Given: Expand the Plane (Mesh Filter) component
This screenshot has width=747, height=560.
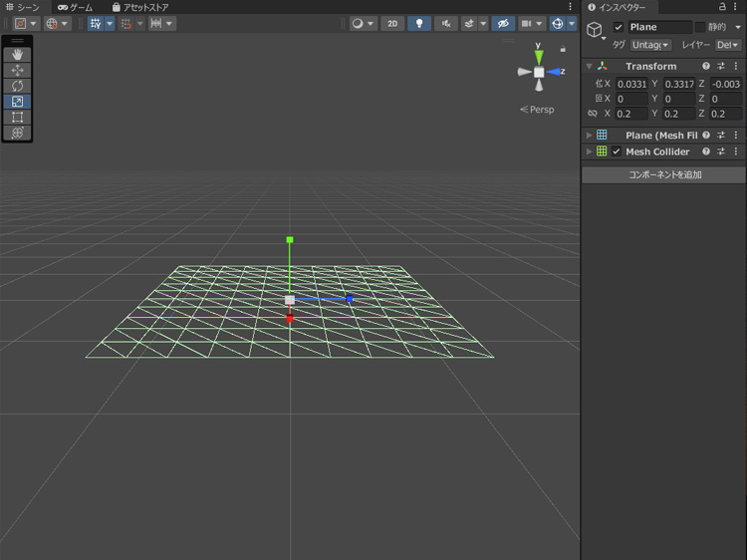Looking at the screenshot, I should (x=590, y=135).
